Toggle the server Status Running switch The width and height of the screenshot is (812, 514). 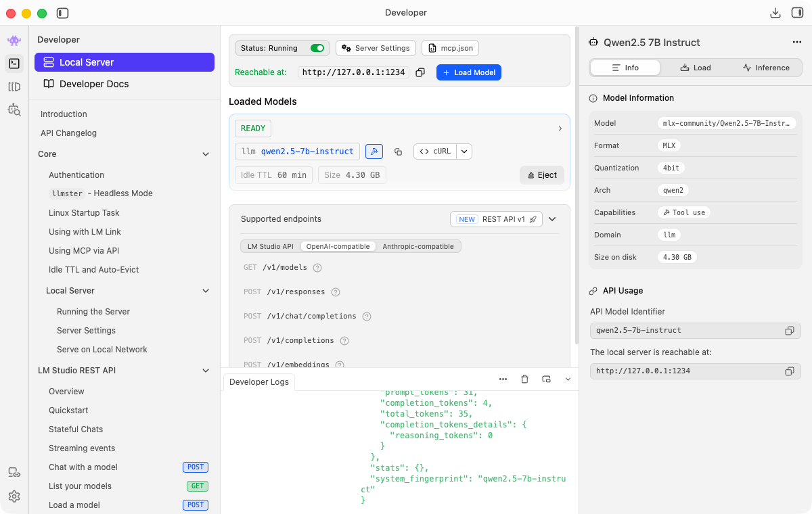(x=317, y=48)
